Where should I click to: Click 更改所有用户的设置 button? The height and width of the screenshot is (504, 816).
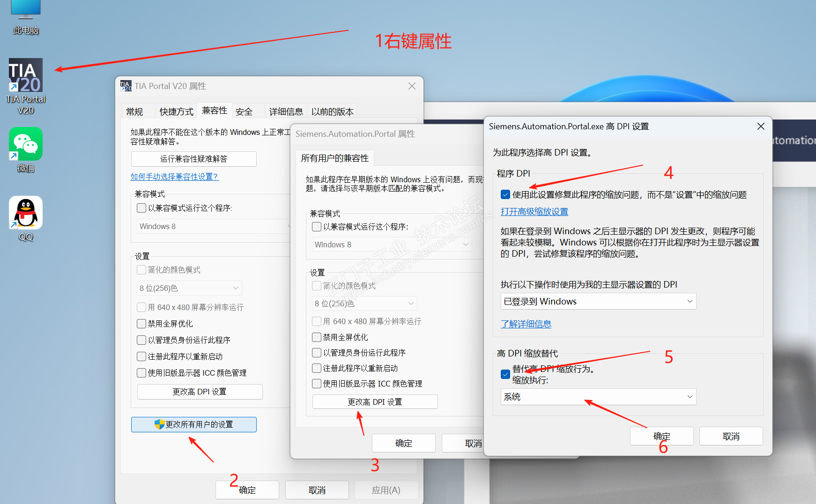point(194,424)
